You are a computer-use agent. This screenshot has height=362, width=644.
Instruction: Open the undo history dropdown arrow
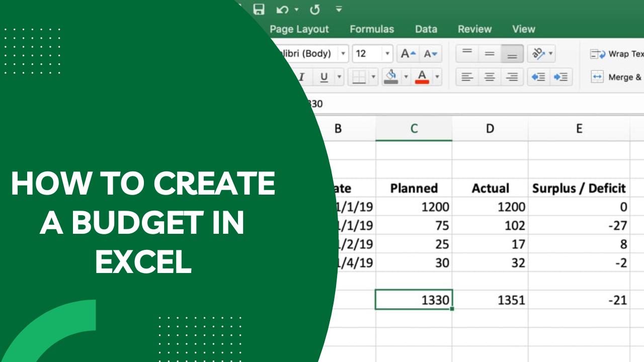(296, 9)
